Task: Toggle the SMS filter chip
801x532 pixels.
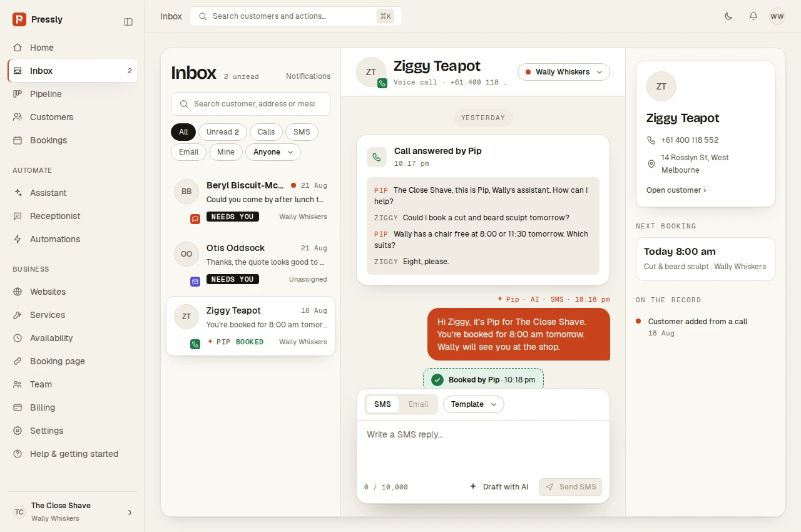Action: 302,132
